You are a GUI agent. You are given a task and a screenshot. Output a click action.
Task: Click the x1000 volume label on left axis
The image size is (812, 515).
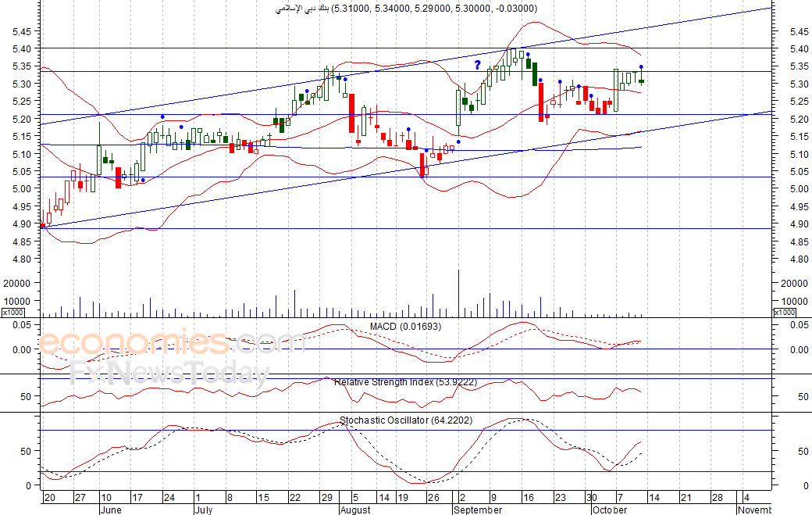(x=12, y=313)
